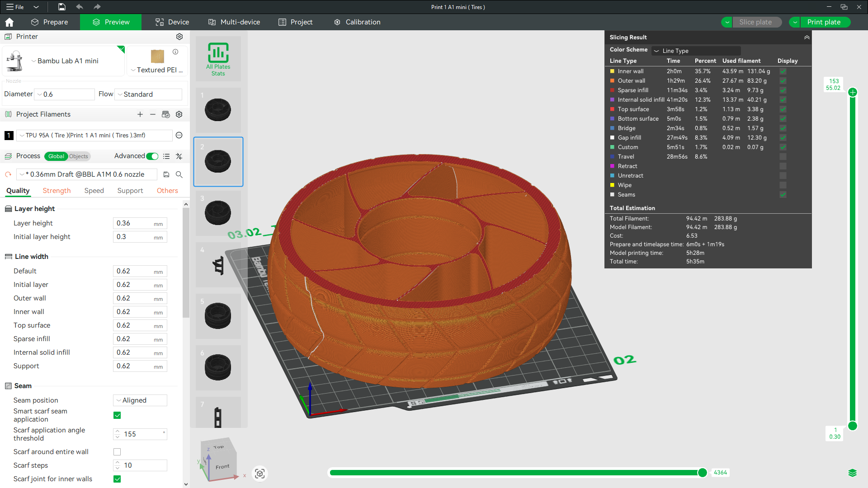Enable display of Travel lines
868x488 pixels.
[x=783, y=157]
